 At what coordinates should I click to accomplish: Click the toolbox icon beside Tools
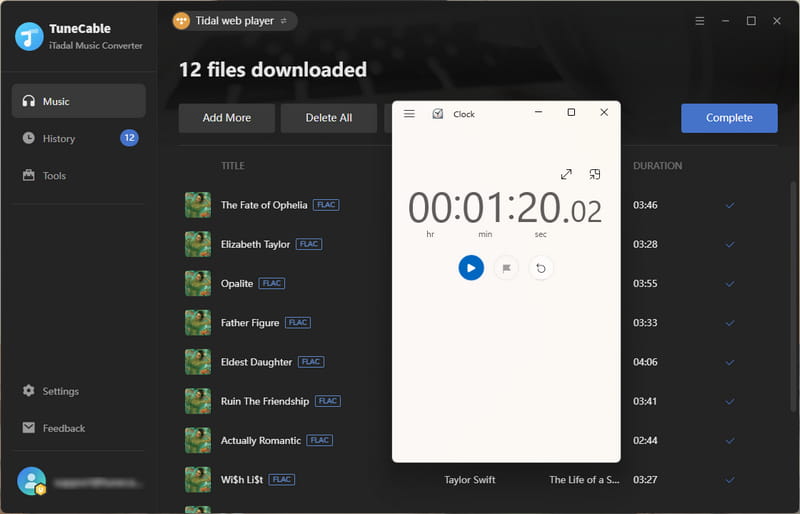tap(29, 175)
